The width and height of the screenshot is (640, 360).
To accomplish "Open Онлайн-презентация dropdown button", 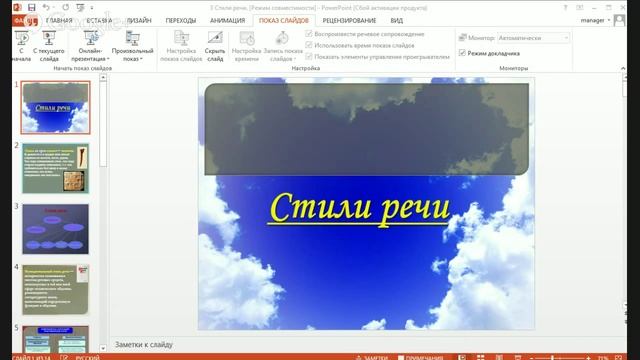I will 91,46.
